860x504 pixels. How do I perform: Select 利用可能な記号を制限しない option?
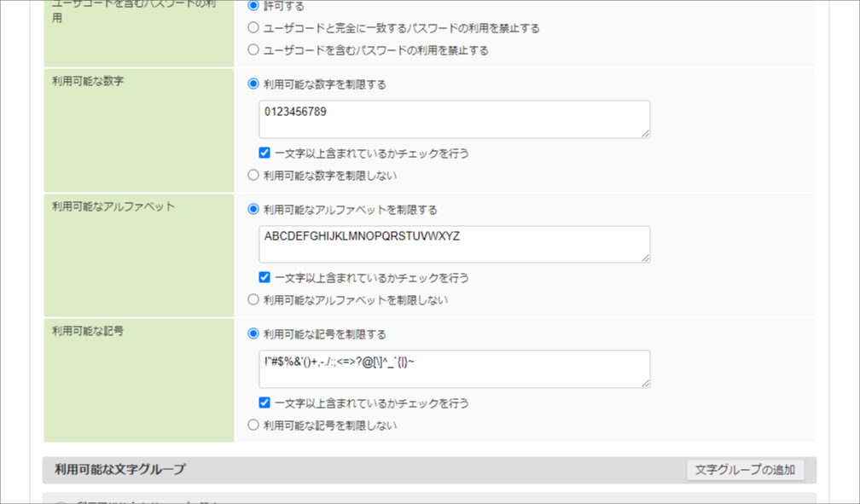point(253,425)
